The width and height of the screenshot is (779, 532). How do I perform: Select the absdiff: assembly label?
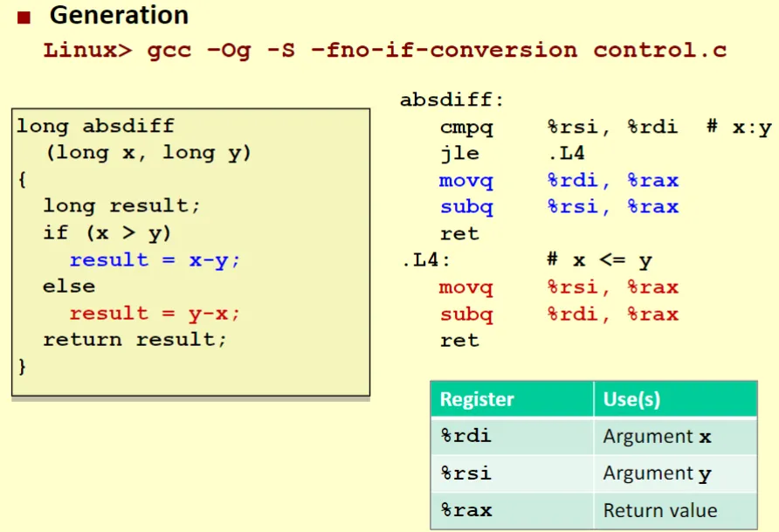pyautogui.click(x=452, y=100)
